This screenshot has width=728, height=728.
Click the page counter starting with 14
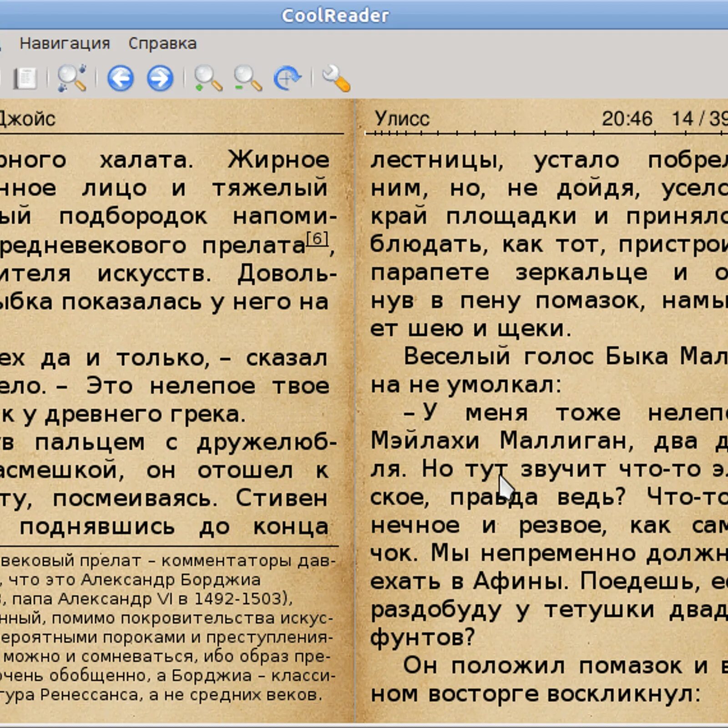point(700,118)
